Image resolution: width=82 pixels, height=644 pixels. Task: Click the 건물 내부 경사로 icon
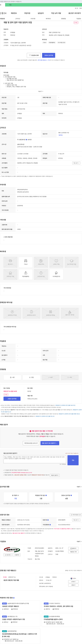[70, 313]
